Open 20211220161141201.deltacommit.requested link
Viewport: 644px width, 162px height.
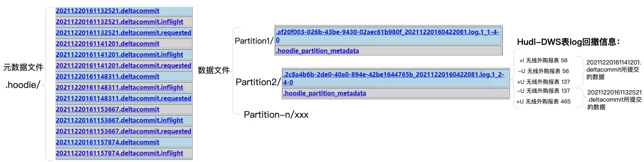(123, 65)
